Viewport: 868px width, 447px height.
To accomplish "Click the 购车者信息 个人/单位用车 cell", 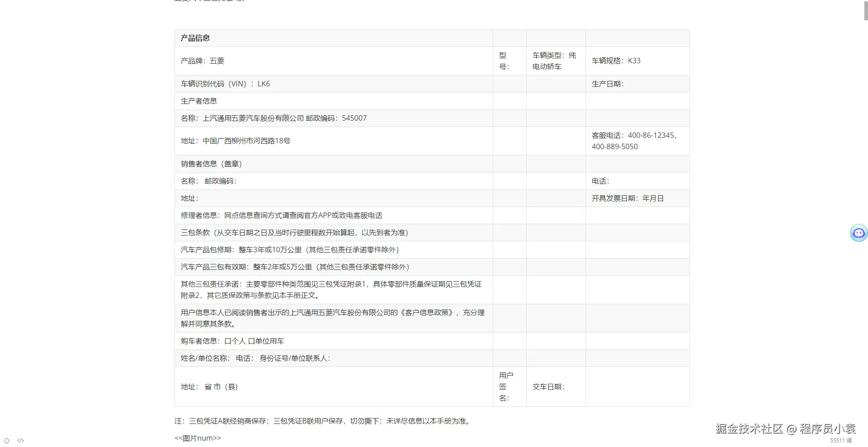I will coord(334,341).
